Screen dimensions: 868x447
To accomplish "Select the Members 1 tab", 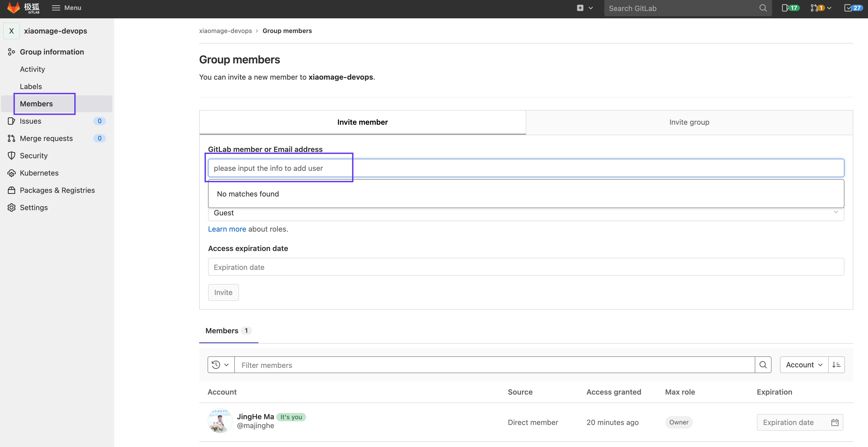I will click(x=228, y=331).
